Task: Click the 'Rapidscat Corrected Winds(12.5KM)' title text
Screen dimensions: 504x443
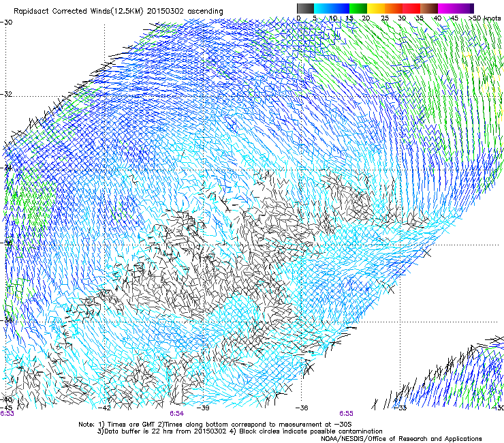Action: coord(79,12)
